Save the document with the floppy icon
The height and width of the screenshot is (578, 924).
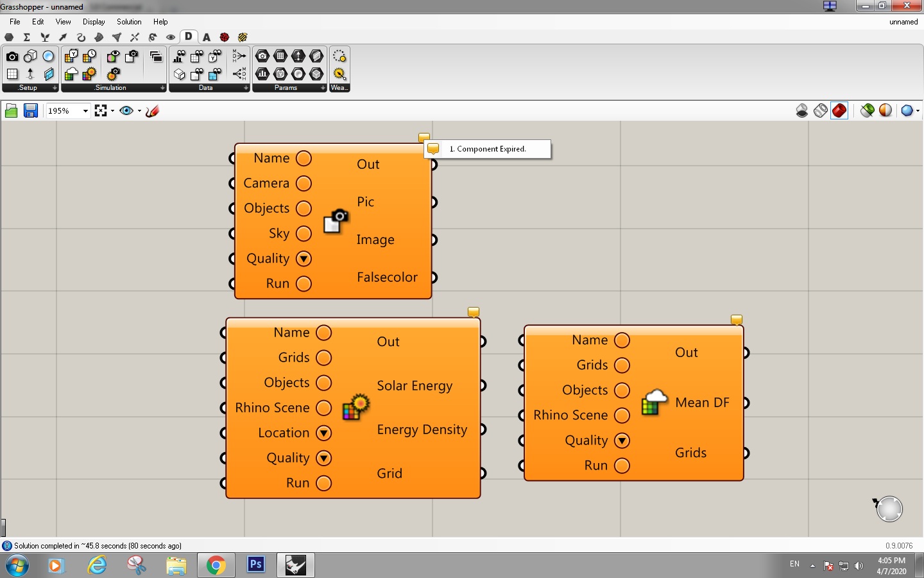(x=30, y=111)
